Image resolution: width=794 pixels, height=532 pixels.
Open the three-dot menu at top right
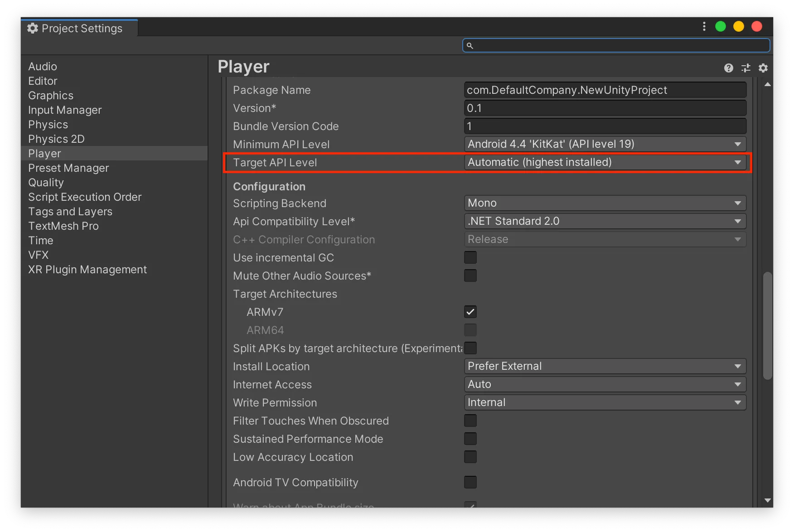704,26
